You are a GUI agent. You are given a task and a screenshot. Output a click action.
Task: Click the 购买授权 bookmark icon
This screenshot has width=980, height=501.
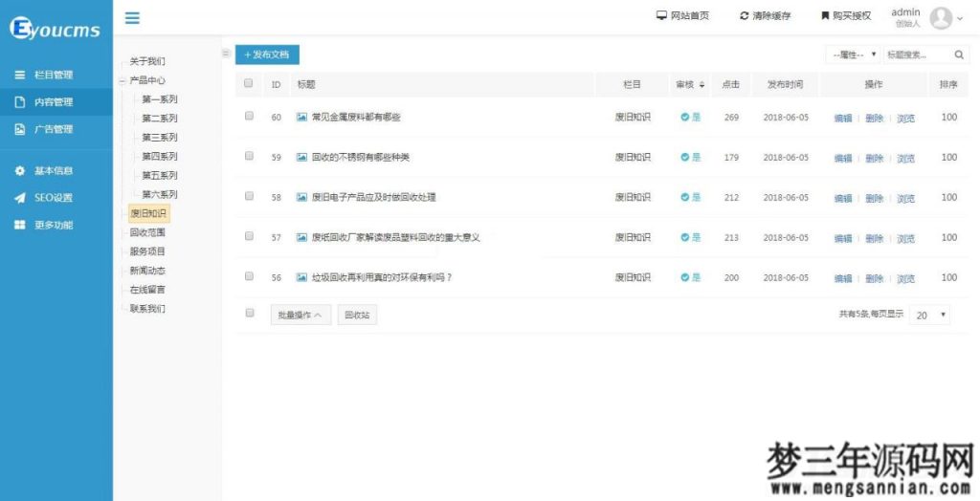pyautogui.click(x=825, y=15)
